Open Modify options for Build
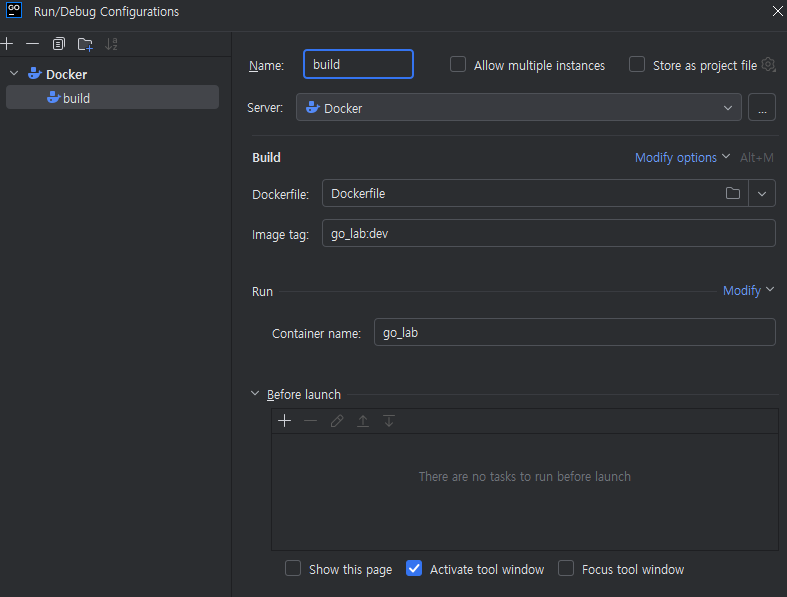Image resolution: width=787 pixels, height=597 pixels. [x=682, y=157]
